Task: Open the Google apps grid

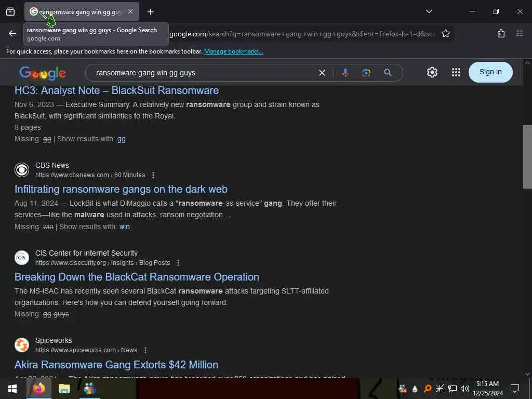Action: 456,72
